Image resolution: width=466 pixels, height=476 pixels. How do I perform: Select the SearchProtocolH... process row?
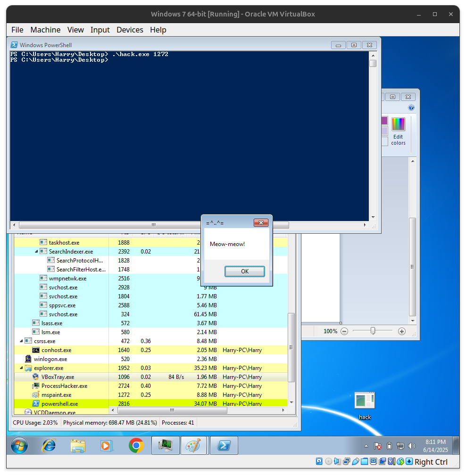click(x=150, y=261)
